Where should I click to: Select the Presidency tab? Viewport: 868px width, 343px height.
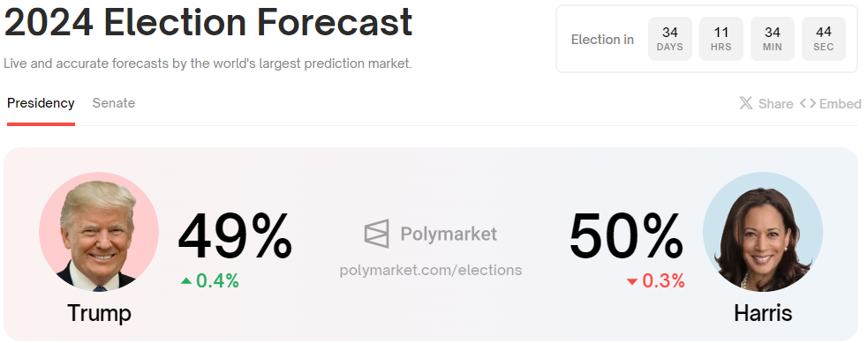[41, 103]
